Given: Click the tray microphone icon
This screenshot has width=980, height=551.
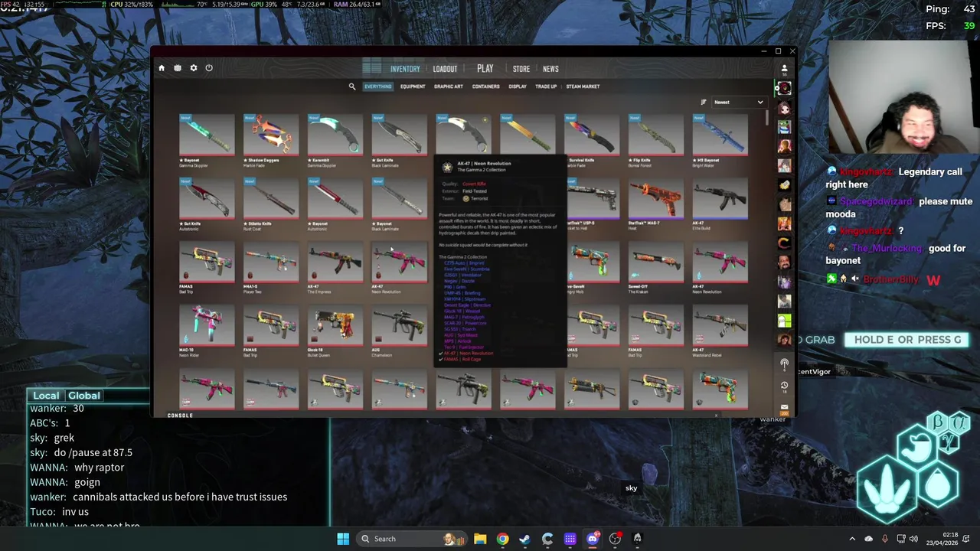Looking at the screenshot, I should tap(885, 539).
